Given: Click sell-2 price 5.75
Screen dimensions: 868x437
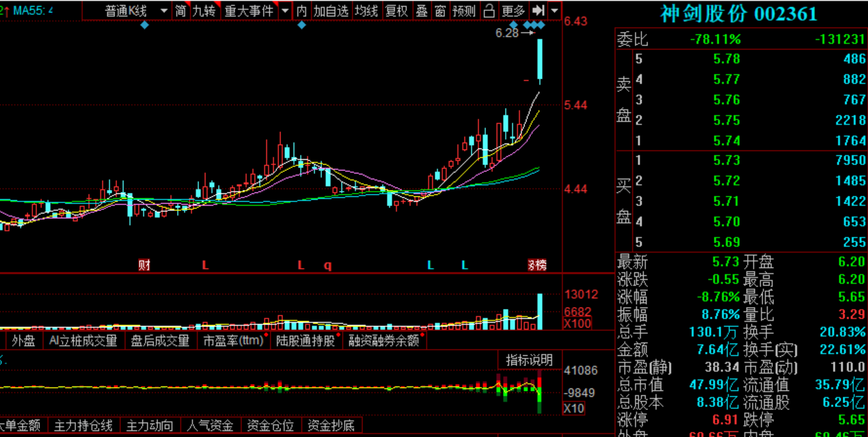Looking at the screenshot, I should (x=726, y=120).
